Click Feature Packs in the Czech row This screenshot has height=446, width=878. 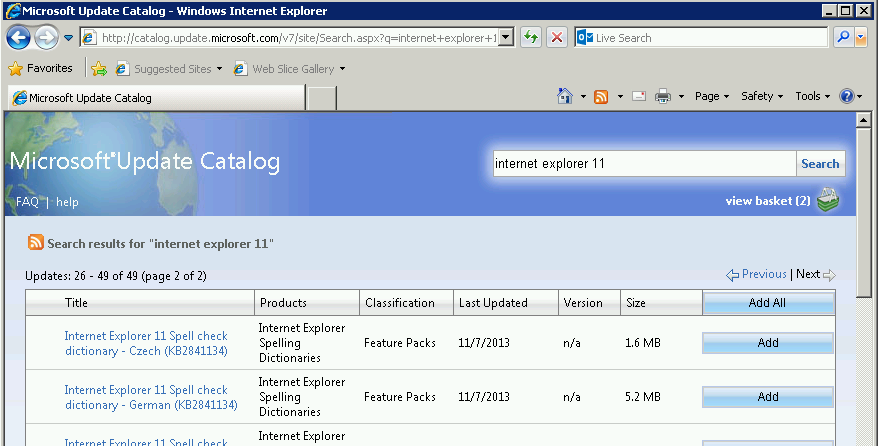point(400,342)
